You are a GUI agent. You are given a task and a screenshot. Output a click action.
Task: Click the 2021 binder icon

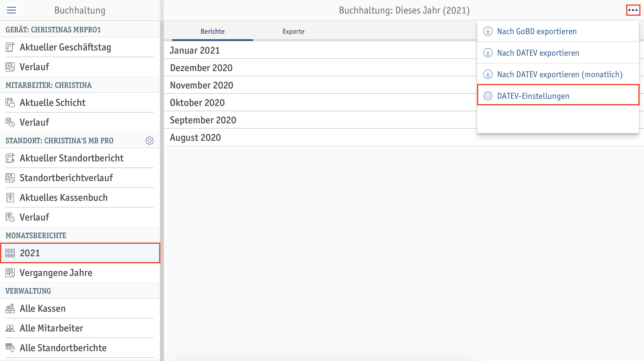[x=10, y=253]
